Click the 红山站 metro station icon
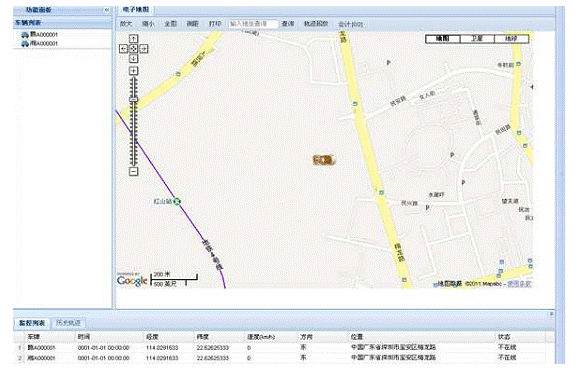The width and height of the screenshot is (577, 373). 177,201
